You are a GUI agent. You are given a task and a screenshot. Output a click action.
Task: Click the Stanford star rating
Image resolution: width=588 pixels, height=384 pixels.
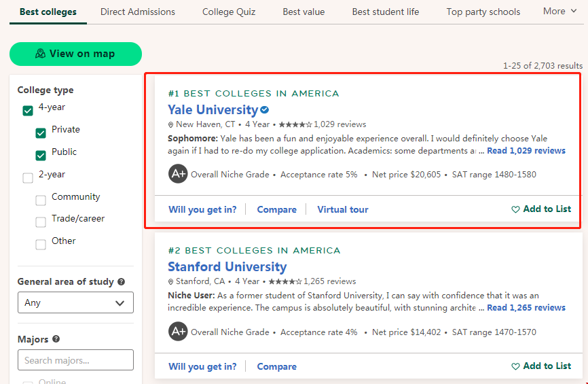click(285, 281)
